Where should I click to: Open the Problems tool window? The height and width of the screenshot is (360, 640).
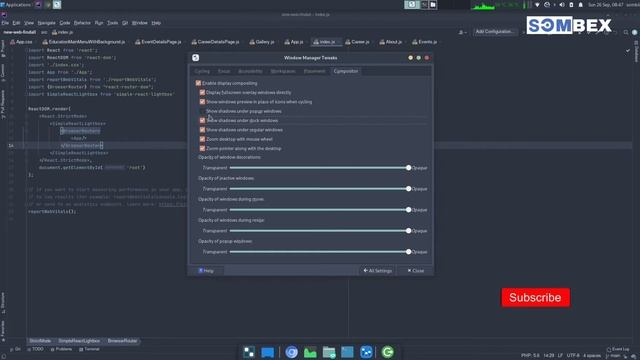[x=62, y=349]
